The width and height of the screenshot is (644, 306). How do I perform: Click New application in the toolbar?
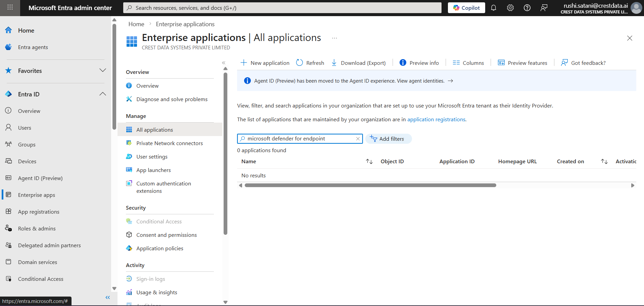[265, 63]
